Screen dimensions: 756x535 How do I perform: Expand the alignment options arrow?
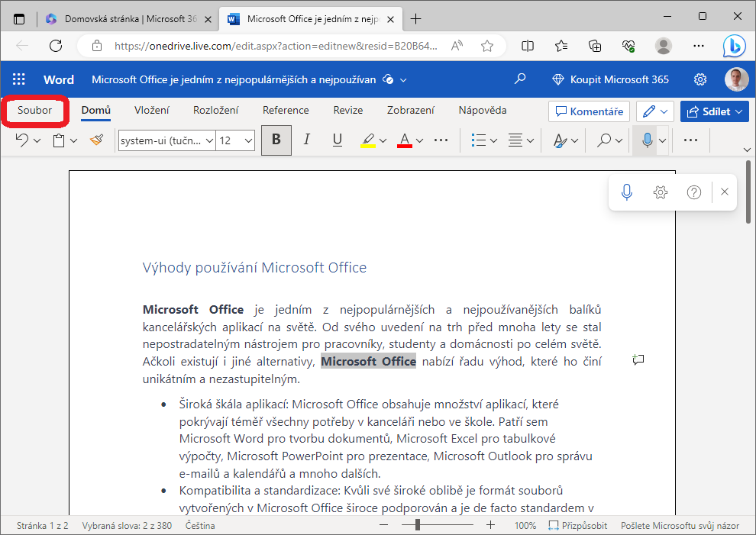(530, 140)
